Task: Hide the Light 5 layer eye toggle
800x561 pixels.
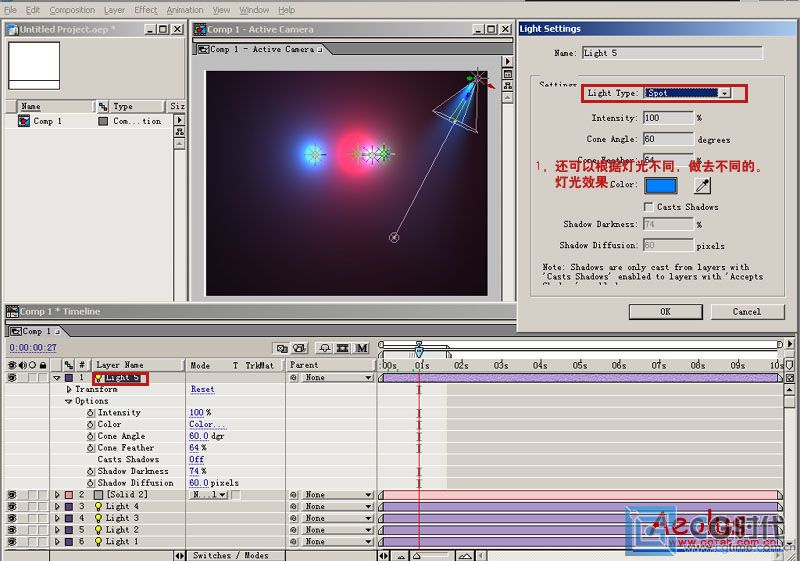Action: (x=12, y=378)
